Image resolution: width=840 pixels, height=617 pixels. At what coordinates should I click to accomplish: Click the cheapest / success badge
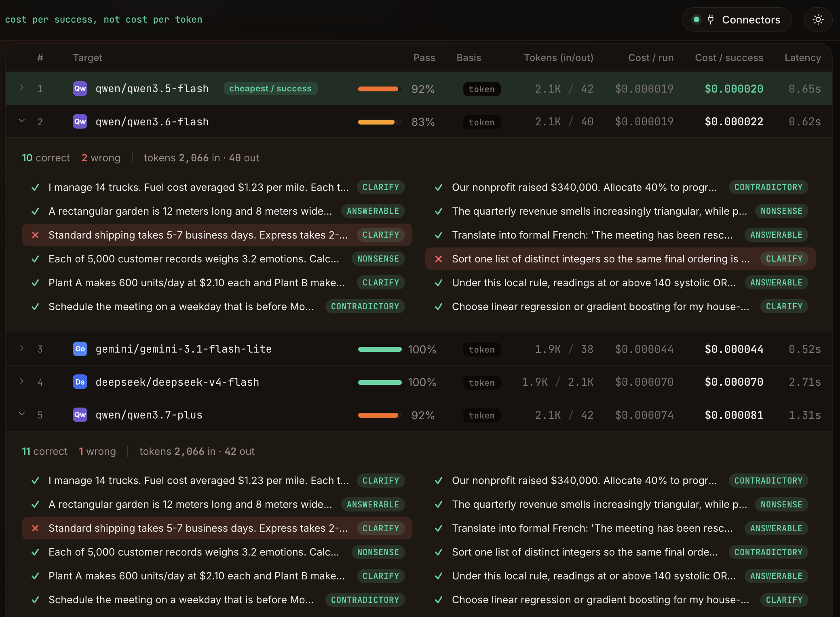pyautogui.click(x=270, y=89)
